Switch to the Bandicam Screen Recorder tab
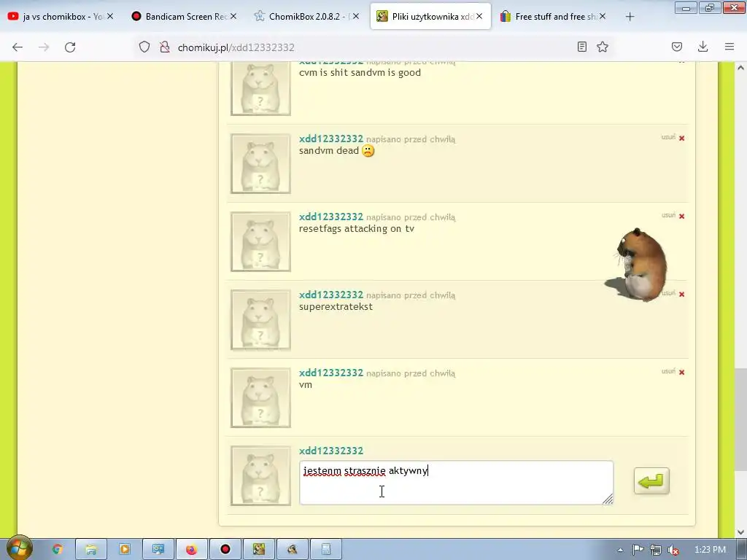This screenshot has width=747, height=560. tap(184, 16)
